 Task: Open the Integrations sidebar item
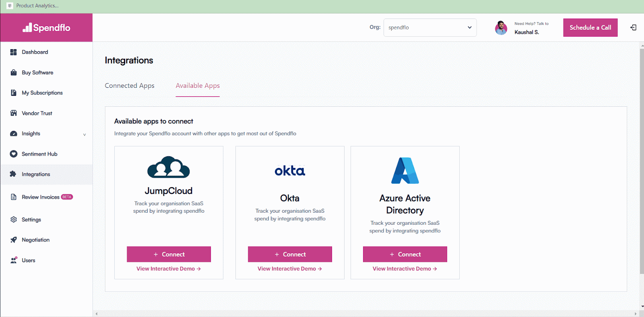click(x=46, y=174)
